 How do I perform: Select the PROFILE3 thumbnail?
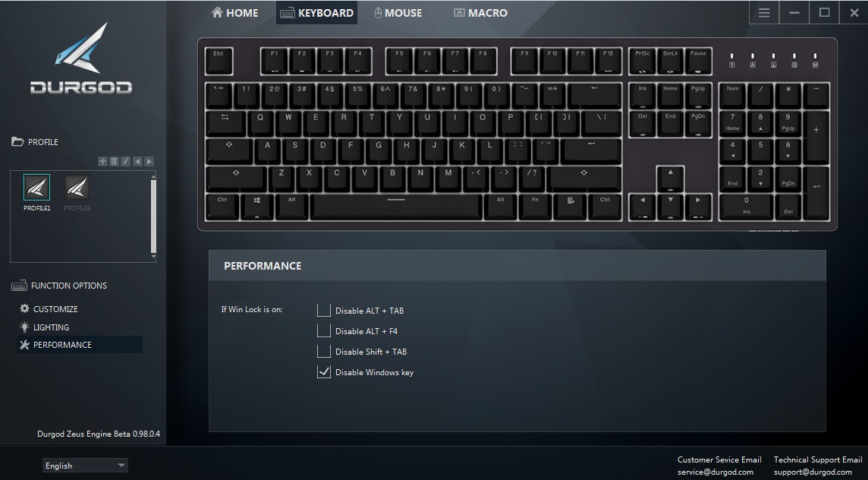[x=77, y=193]
